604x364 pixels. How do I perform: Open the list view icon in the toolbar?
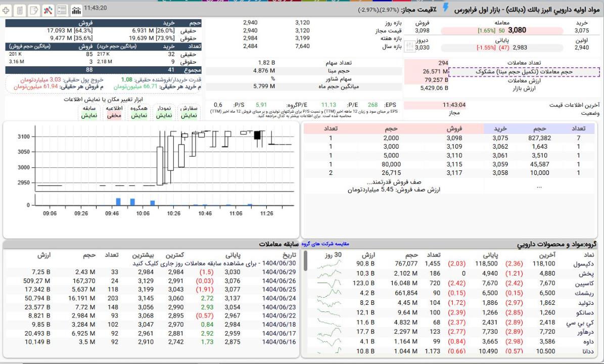[62, 10]
